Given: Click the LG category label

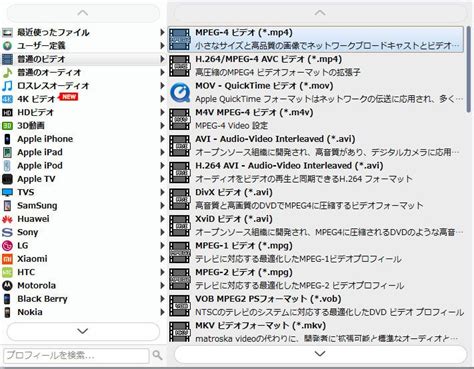Looking at the screenshot, I should click(x=23, y=246).
